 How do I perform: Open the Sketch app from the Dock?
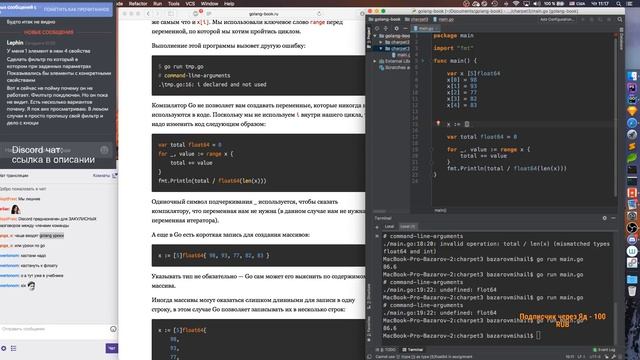[x=632, y=111]
